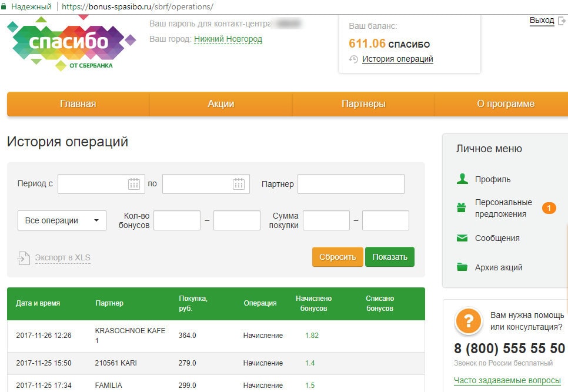This screenshot has width=568, height=392.
Task: Click the secure padlock icon in address bar
Action: 4,6
